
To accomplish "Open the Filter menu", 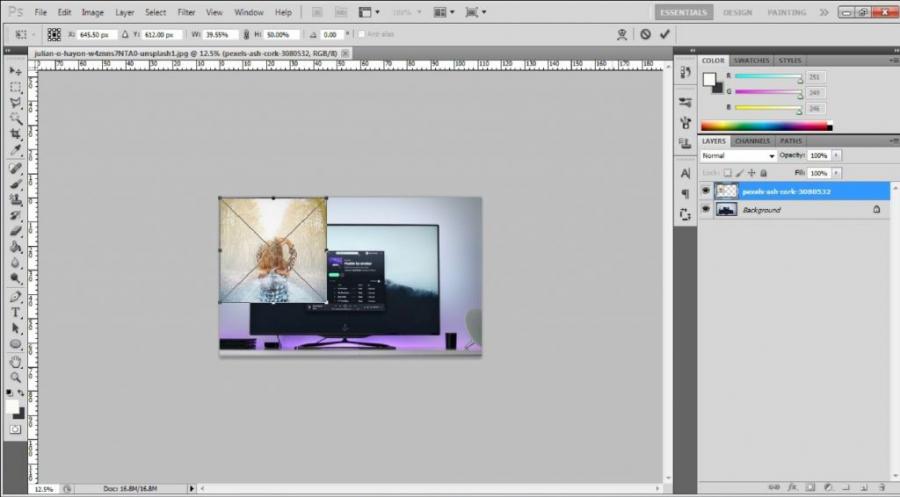I will click(186, 12).
